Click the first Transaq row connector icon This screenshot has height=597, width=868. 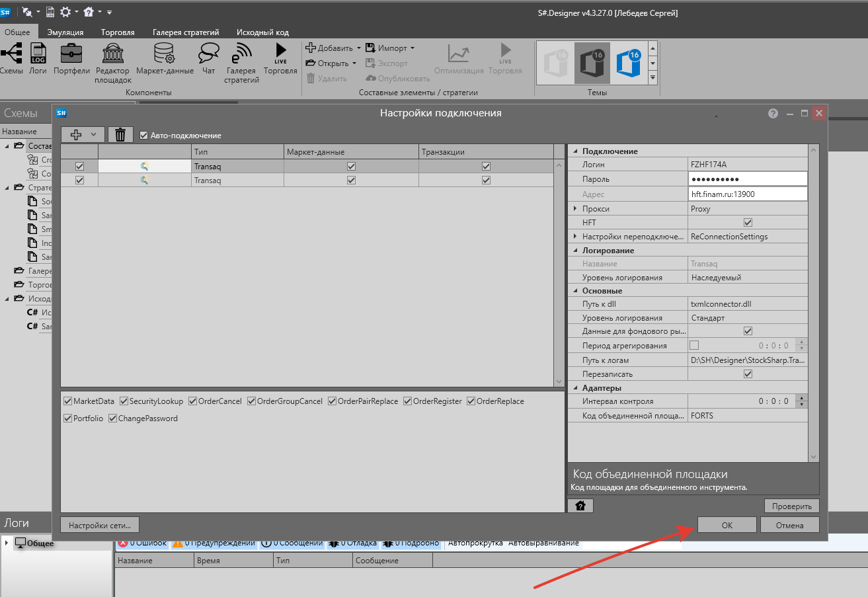pos(145,167)
